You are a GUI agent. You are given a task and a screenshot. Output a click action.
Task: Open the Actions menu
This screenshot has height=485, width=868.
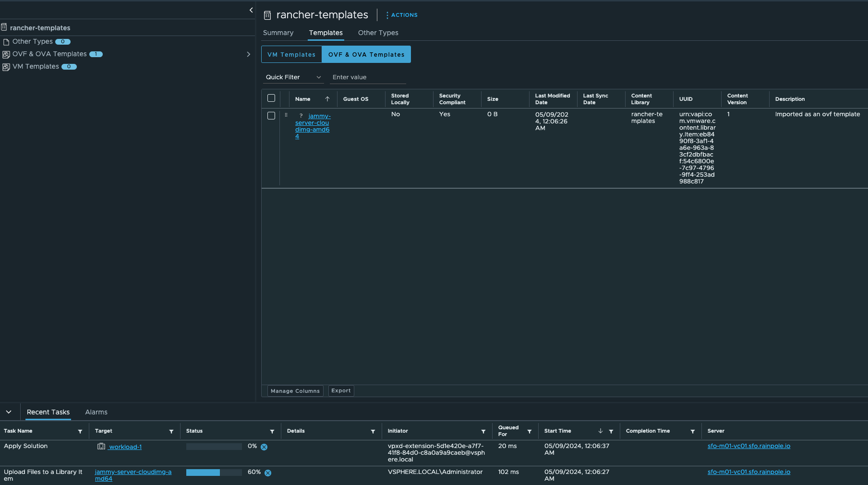pyautogui.click(x=402, y=15)
